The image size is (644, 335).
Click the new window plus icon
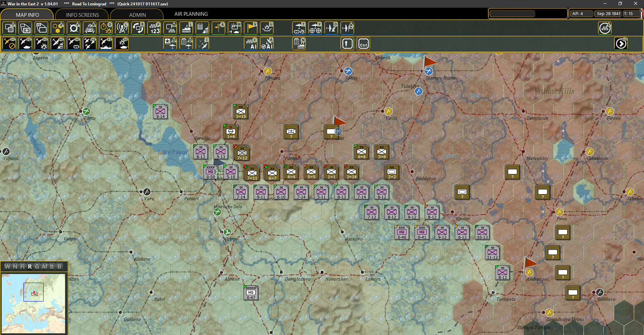[25, 28]
